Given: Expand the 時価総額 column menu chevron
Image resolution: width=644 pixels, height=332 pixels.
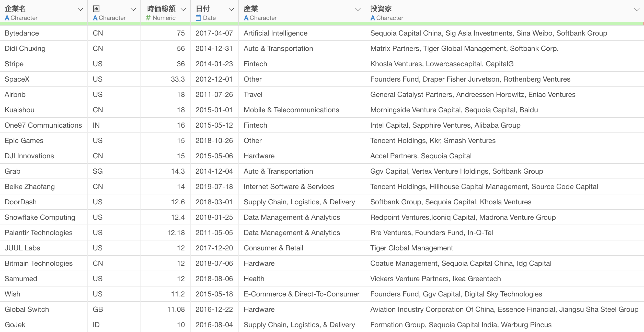Looking at the screenshot, I should click(x=183, y=9).
